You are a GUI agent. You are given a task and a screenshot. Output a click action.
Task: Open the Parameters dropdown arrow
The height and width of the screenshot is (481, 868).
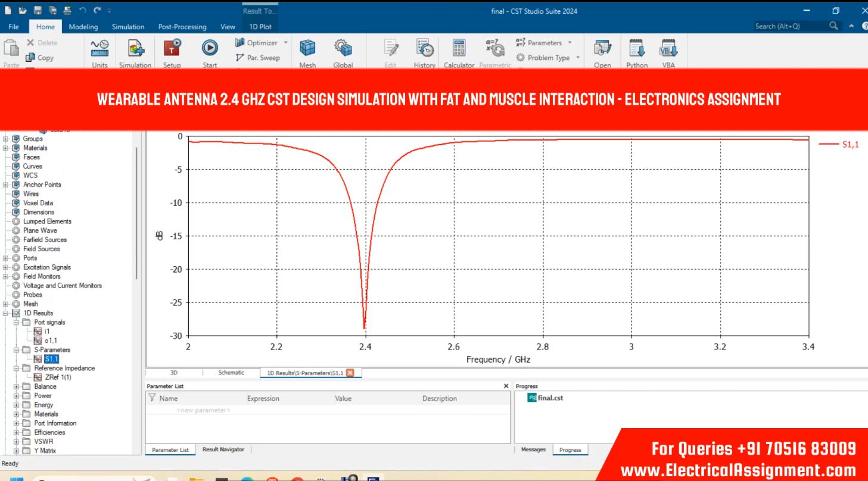point(570,43)
